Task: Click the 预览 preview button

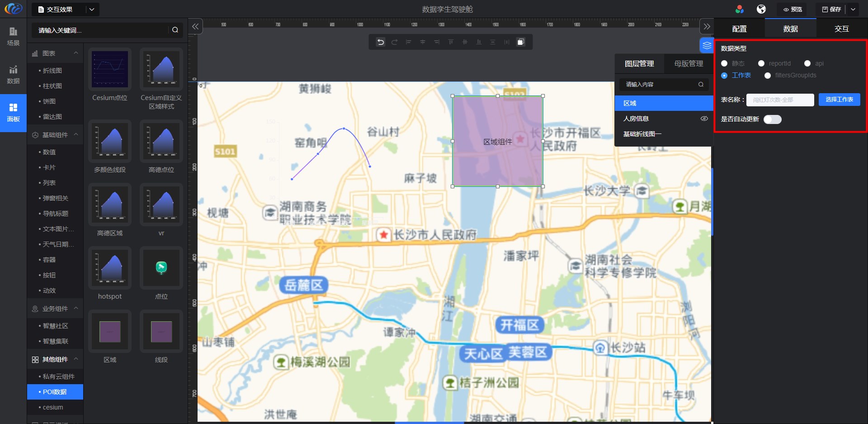Action: (793, 9)
